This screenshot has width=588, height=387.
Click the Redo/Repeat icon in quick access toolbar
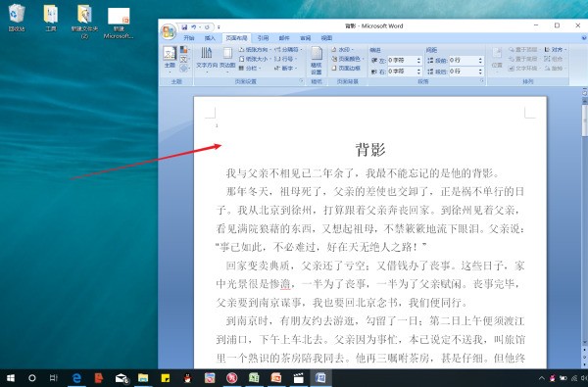[207, 27]
